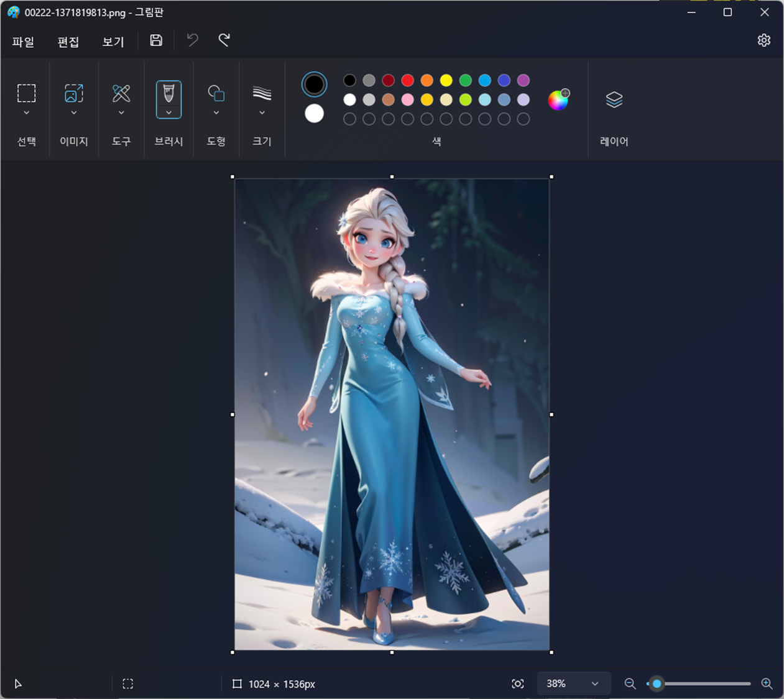
Task: Open Paint settings gear
Action: 764,40
